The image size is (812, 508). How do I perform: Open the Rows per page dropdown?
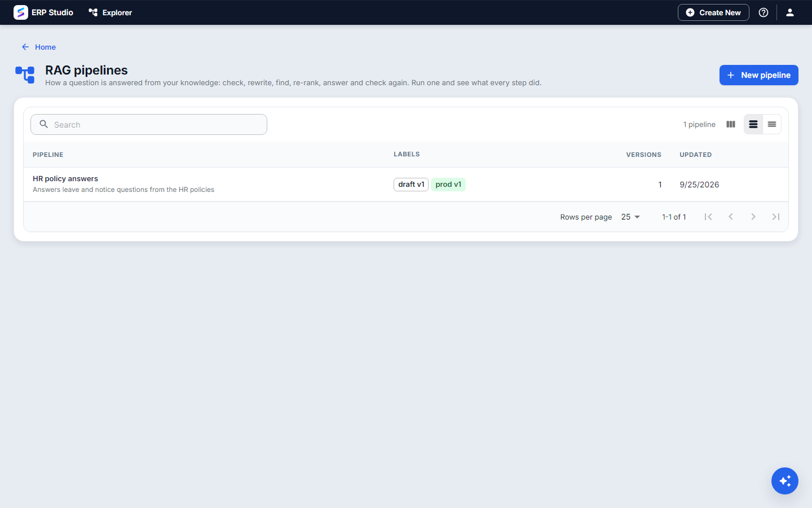(630, 217)
